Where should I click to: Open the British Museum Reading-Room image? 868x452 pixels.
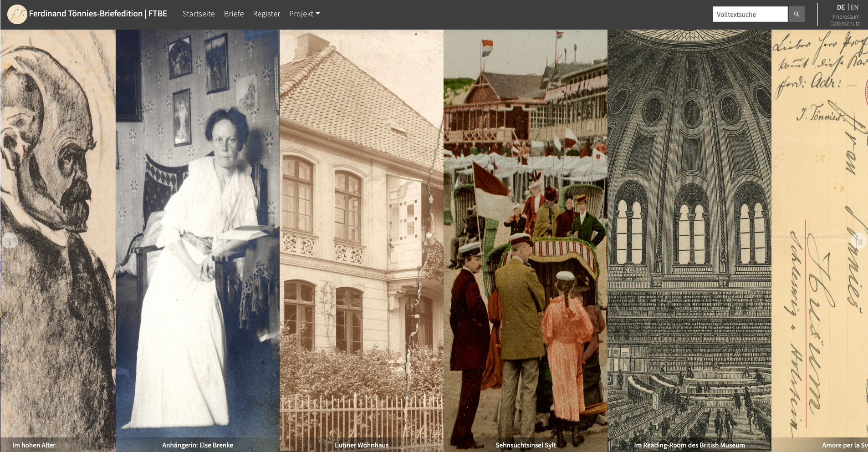click(689, 228)
